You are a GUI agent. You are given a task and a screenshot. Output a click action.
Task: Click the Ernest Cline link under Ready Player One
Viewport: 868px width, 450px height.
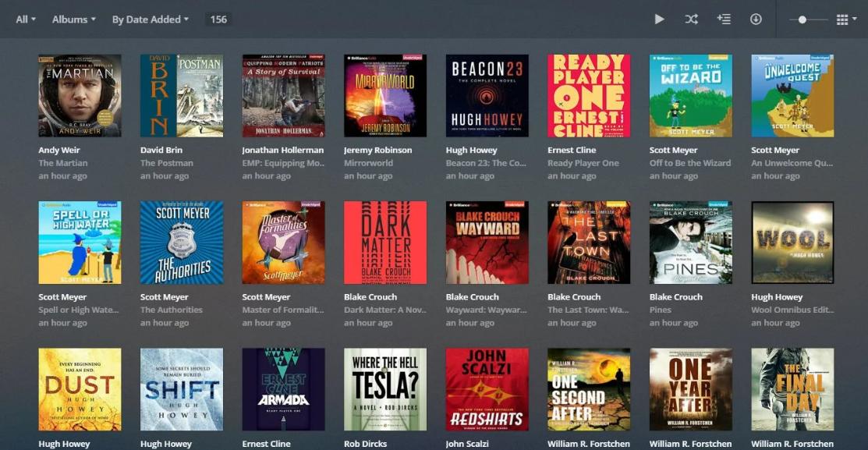click(572, 150)
